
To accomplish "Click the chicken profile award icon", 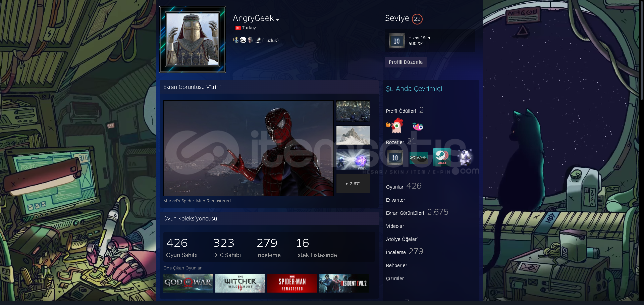I will (395, 126).
